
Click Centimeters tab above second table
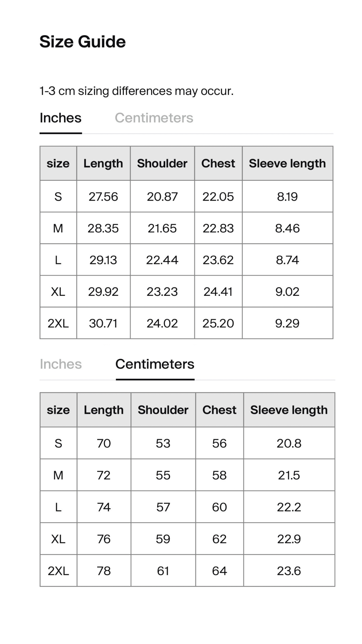click(x=155, y=364)
